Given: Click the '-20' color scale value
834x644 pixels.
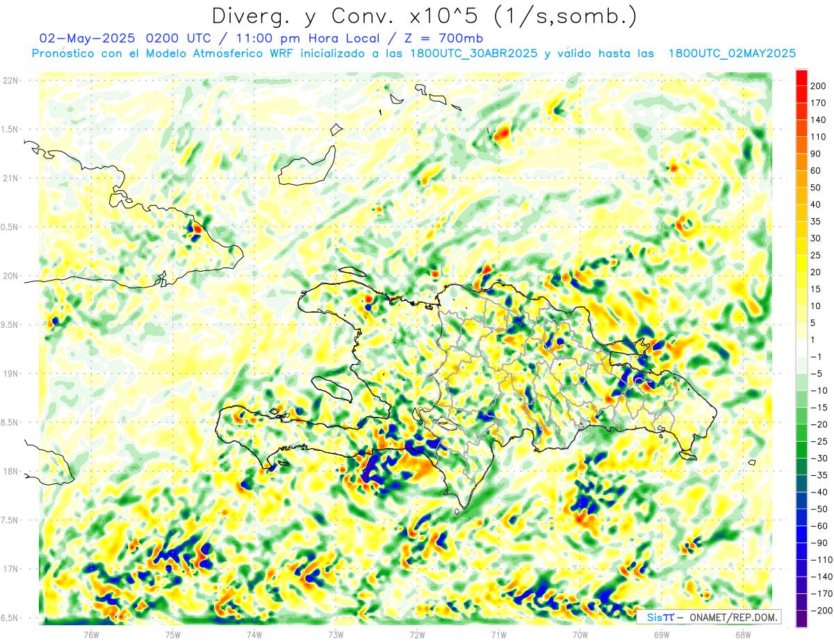Looking at the screenshot, I should tap(818, 424).
